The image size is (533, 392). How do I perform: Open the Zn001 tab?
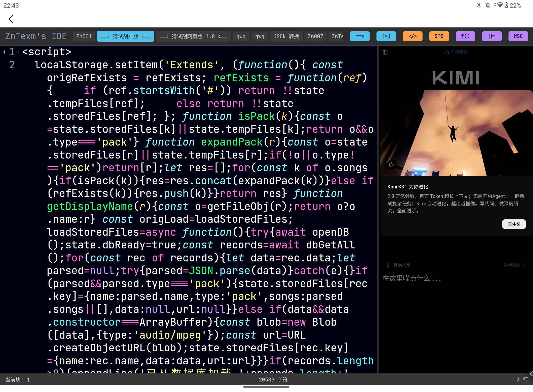point(84,37)
